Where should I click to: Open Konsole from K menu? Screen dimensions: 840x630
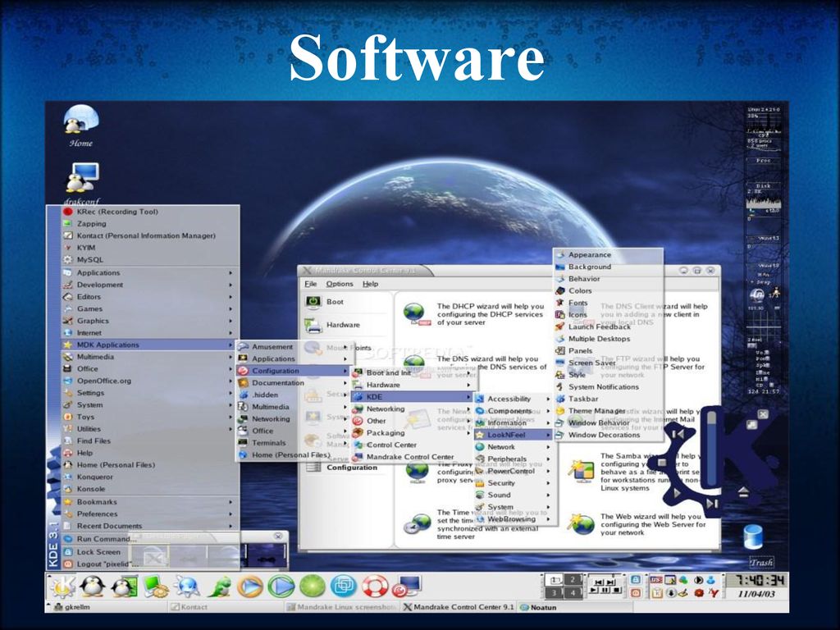pos(148,489)
